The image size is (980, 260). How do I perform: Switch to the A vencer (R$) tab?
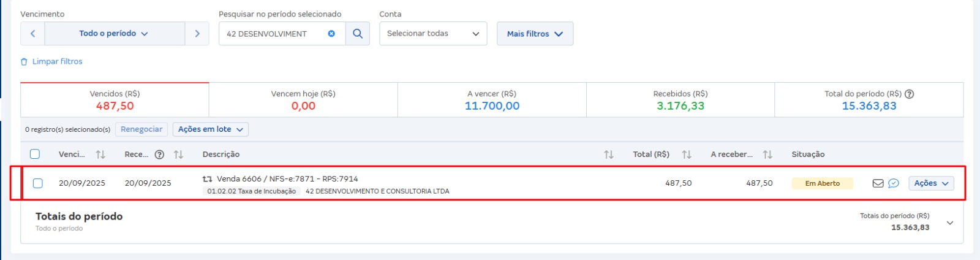coord(492,100)
